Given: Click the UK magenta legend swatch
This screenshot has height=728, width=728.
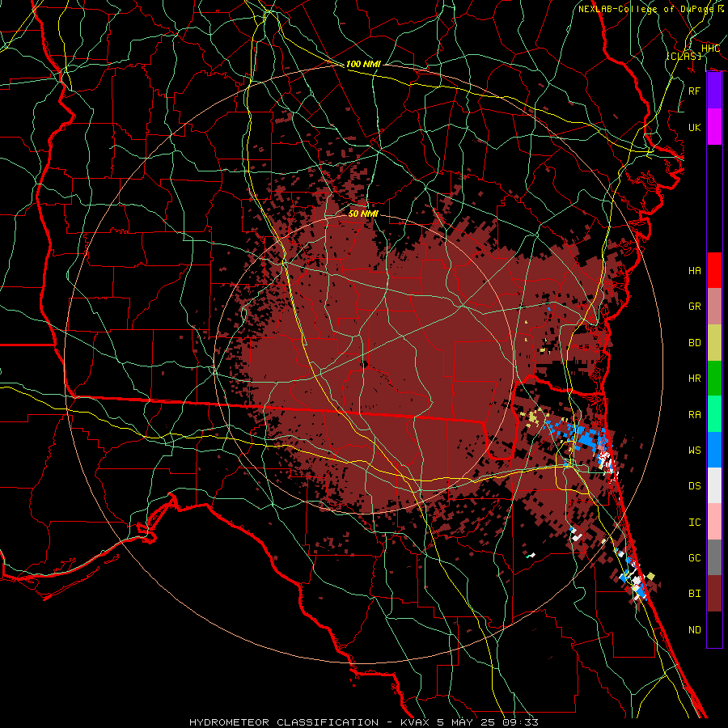Looking at the screenshot, I should tap(714, 127).
